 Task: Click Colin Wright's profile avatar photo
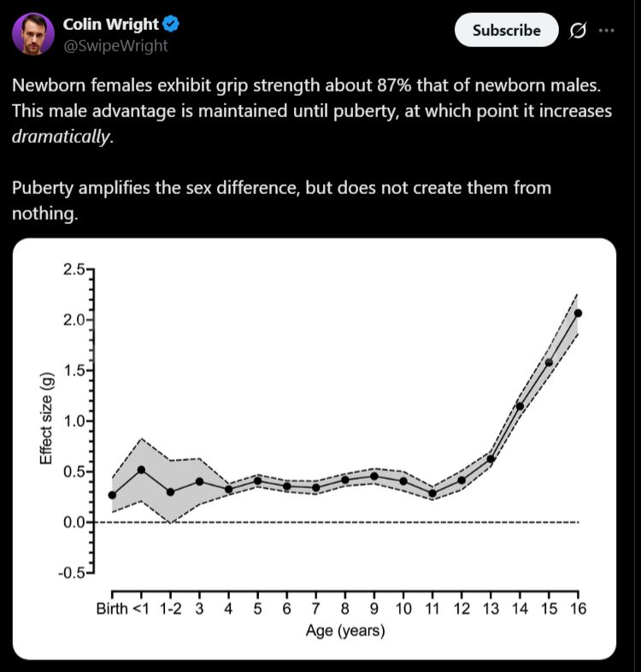click(33, 33)
